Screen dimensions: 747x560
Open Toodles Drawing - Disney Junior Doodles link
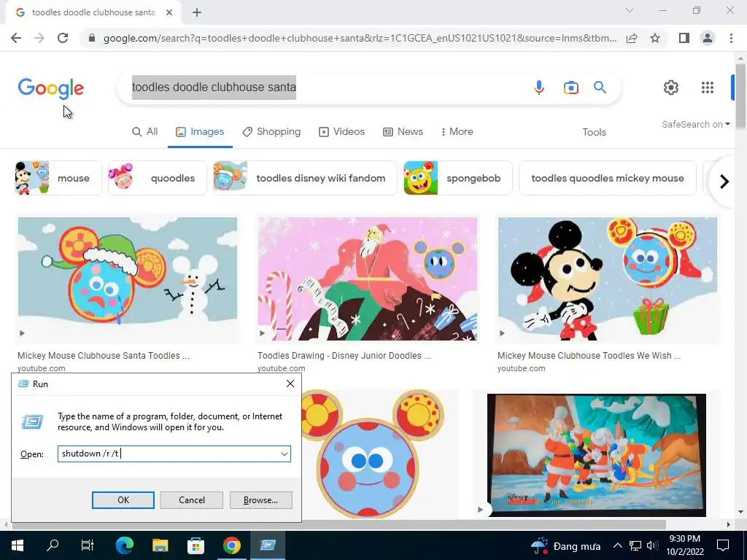[344, 356]
